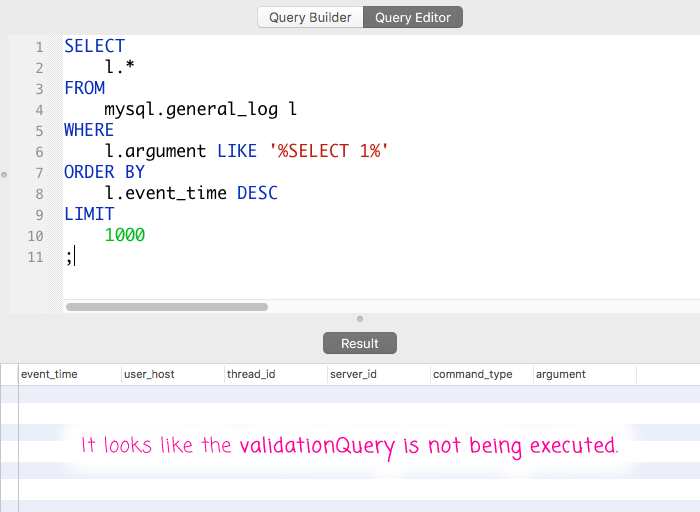The height and width of the screenshot is (512, 700).
Task: Click line number 10 in the gutter
Action: (x=35, y=236)
